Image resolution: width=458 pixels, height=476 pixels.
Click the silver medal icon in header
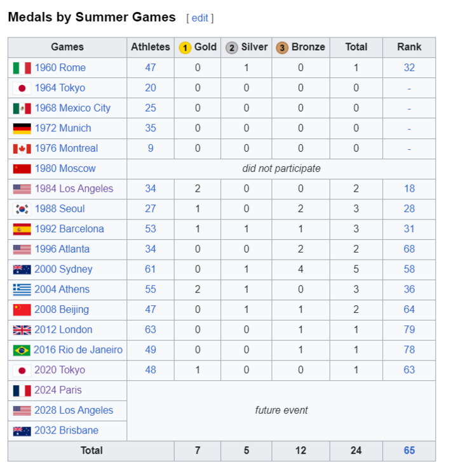point(232,48)
